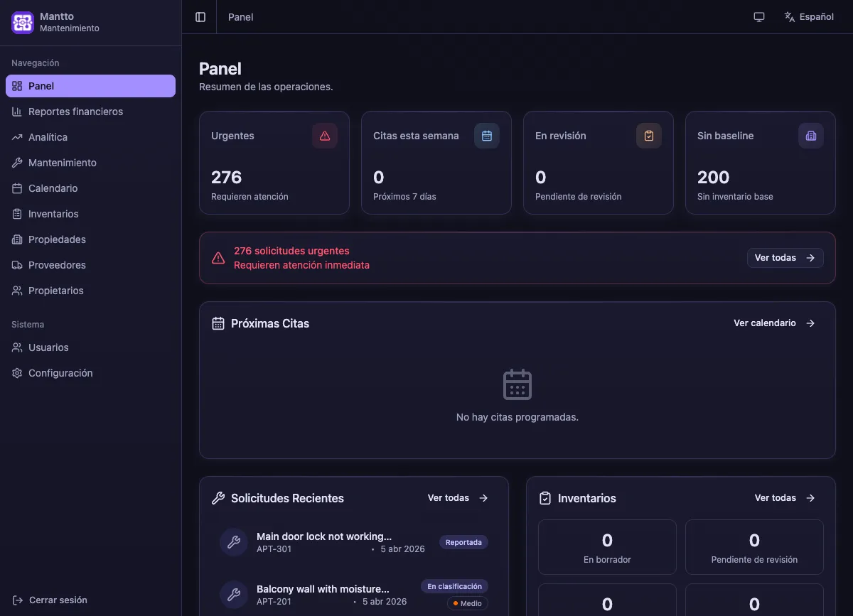Select the calendar icon on Citas esta semana card
853x616 pixels.
click(x=487, y=135)
